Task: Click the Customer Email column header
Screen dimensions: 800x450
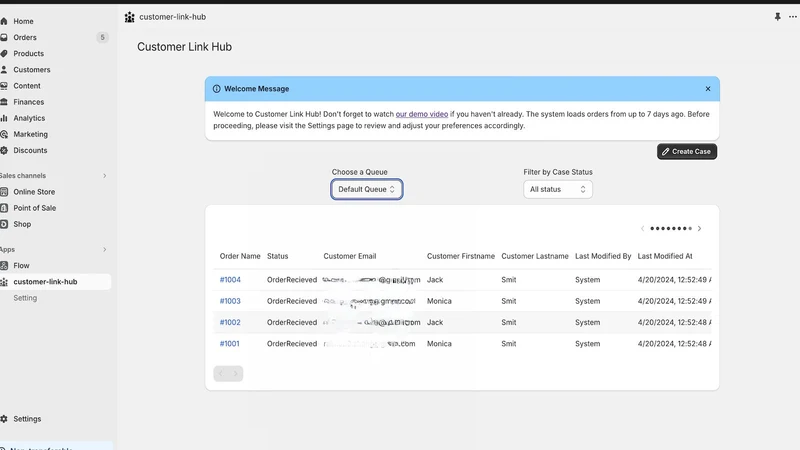Action: click(x=349, y=256)
